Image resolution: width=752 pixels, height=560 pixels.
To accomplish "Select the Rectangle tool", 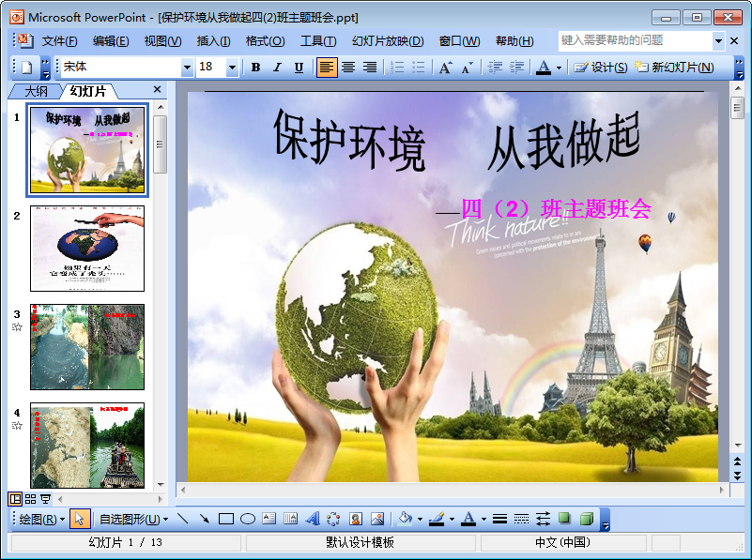I will coord(226,519).
